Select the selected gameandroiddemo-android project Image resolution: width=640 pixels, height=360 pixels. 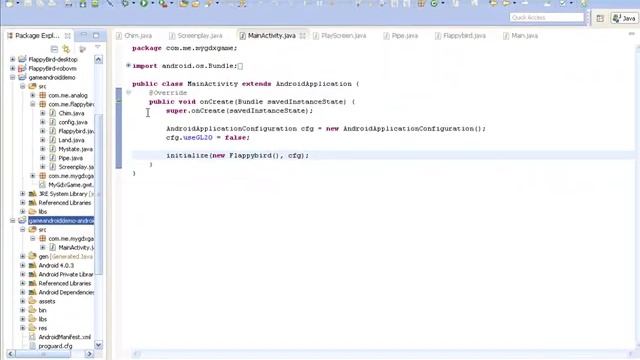click(x=61, y=220)
